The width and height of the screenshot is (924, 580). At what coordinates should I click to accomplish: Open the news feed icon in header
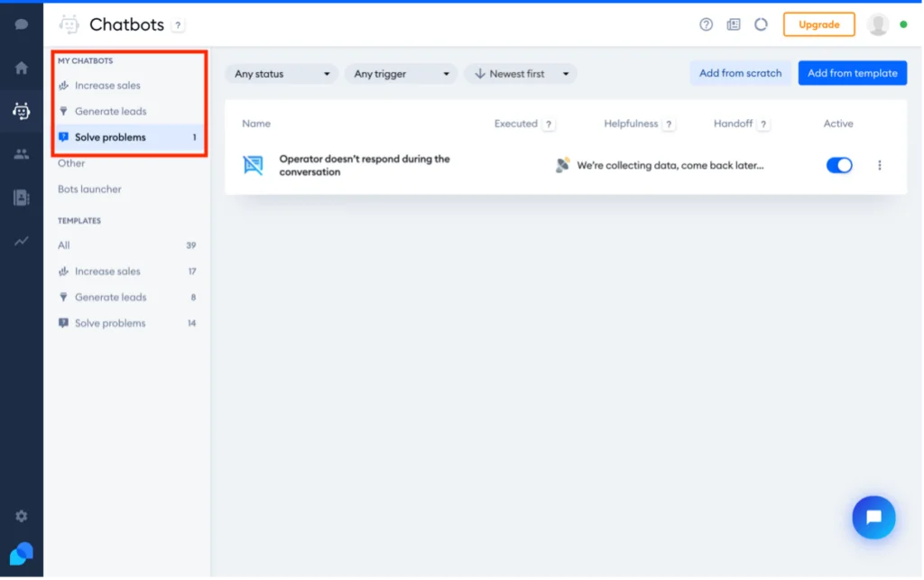(x=734, y=24)
